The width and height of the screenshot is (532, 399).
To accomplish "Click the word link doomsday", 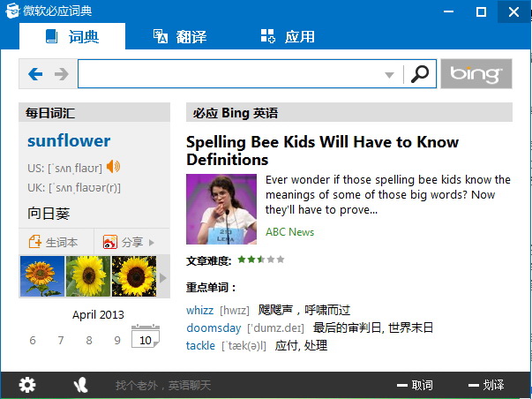I will click(213, 327).
